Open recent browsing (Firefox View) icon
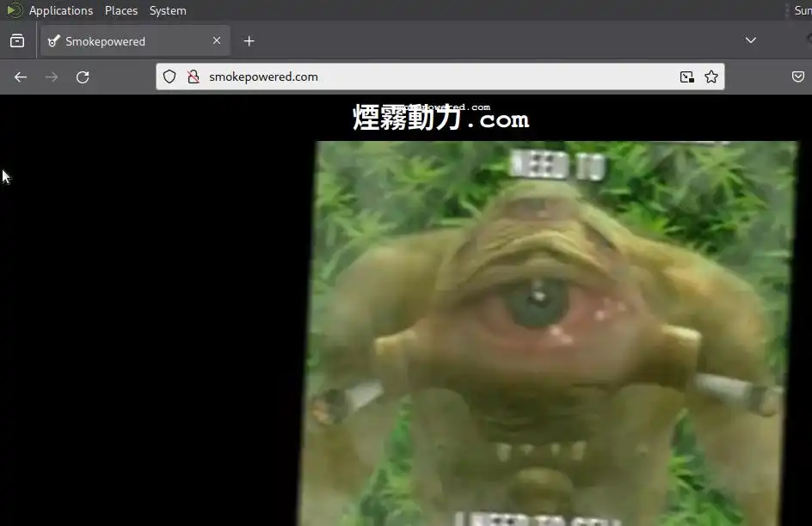The image size is (812, 526). [x=17, y=41]
